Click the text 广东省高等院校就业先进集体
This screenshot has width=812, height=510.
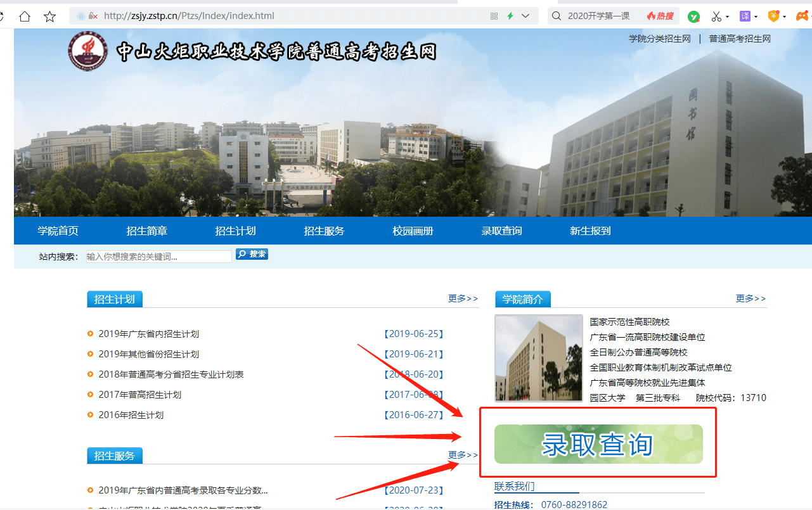pyautogui.click(x=648, y=383)
